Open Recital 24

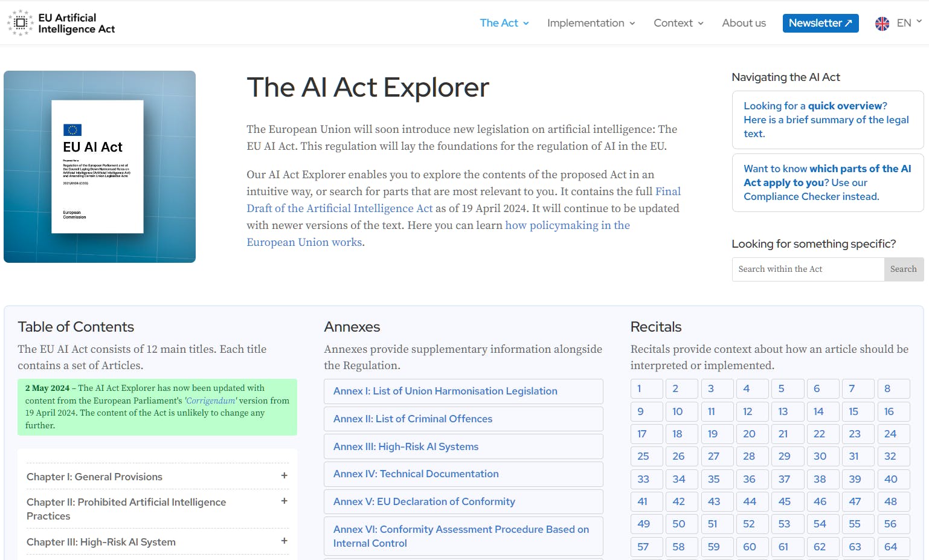tap(893, 434)
